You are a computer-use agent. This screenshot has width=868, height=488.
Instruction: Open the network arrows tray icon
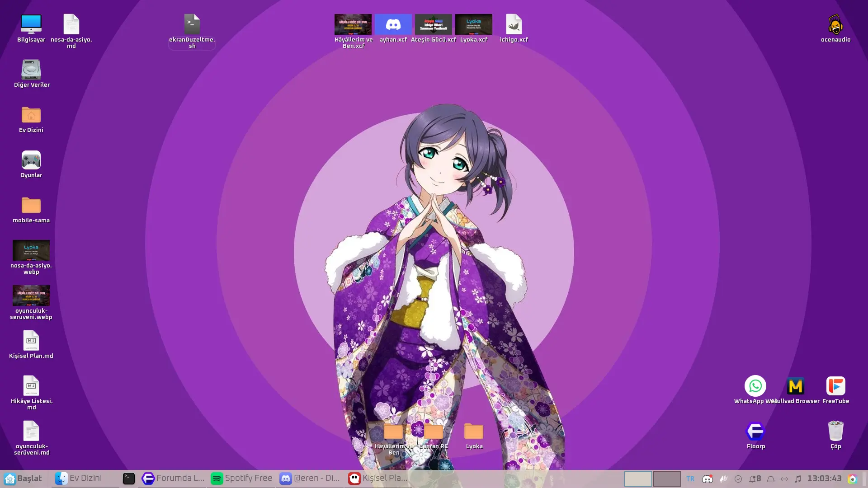coord(784,479)
